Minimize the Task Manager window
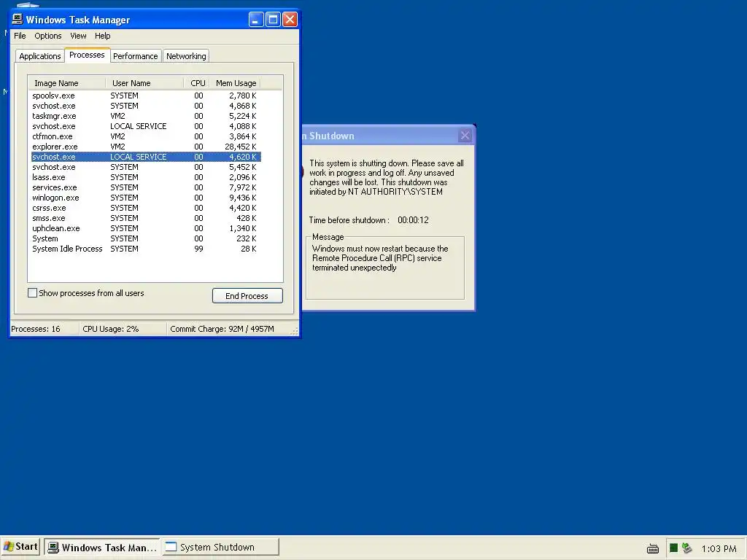Screen dimensions: 747x560 pos(256,20)
